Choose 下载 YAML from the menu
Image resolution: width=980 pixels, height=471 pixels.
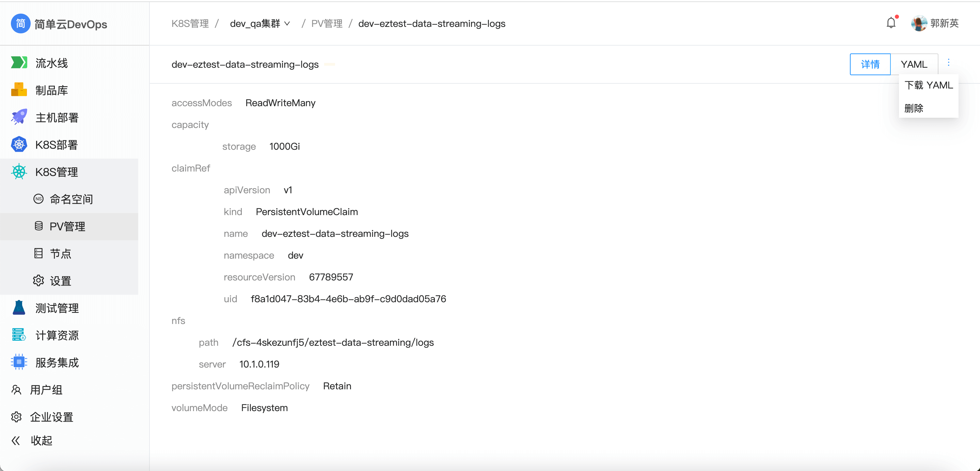click(928, 85)
